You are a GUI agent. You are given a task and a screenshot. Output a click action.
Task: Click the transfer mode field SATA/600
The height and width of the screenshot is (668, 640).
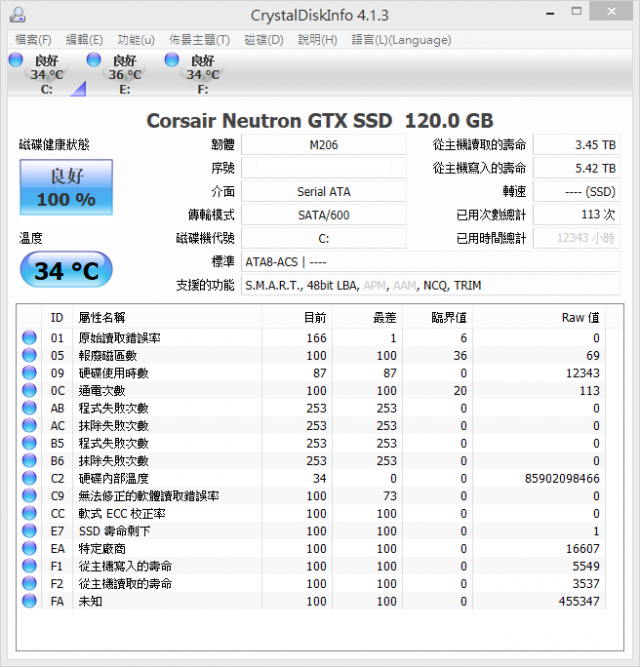(324, 215)
